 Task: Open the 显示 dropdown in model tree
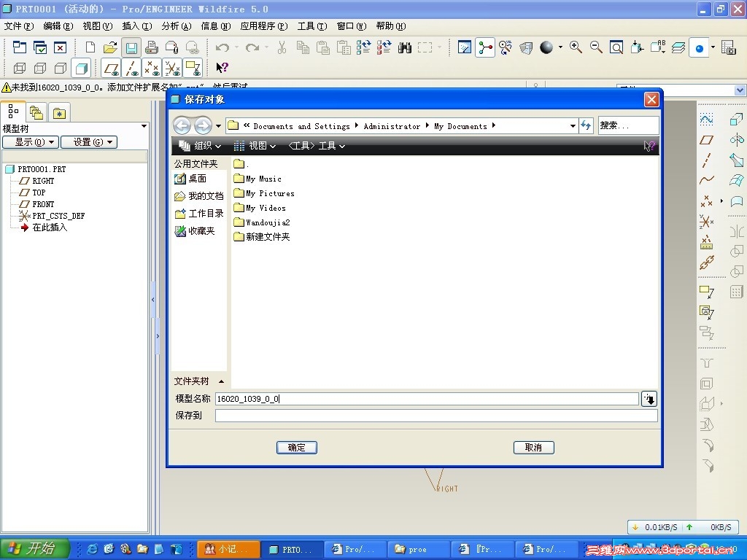[31, 142]
